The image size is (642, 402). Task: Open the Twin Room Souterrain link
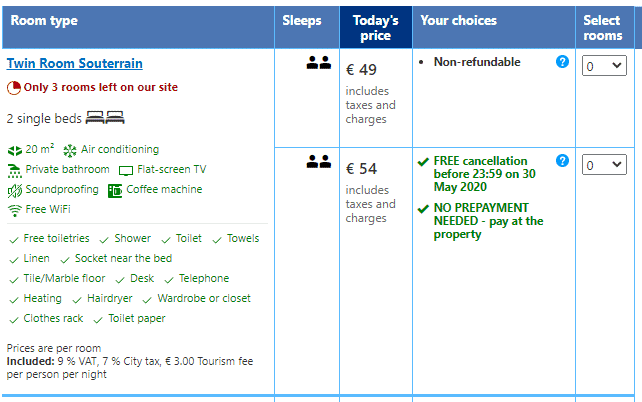75,63
